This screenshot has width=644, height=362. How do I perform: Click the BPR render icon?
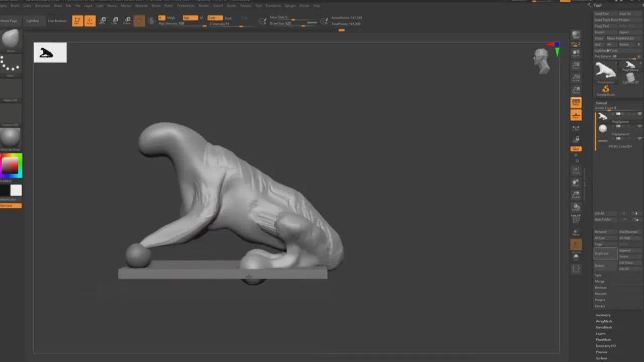point(576,35)
